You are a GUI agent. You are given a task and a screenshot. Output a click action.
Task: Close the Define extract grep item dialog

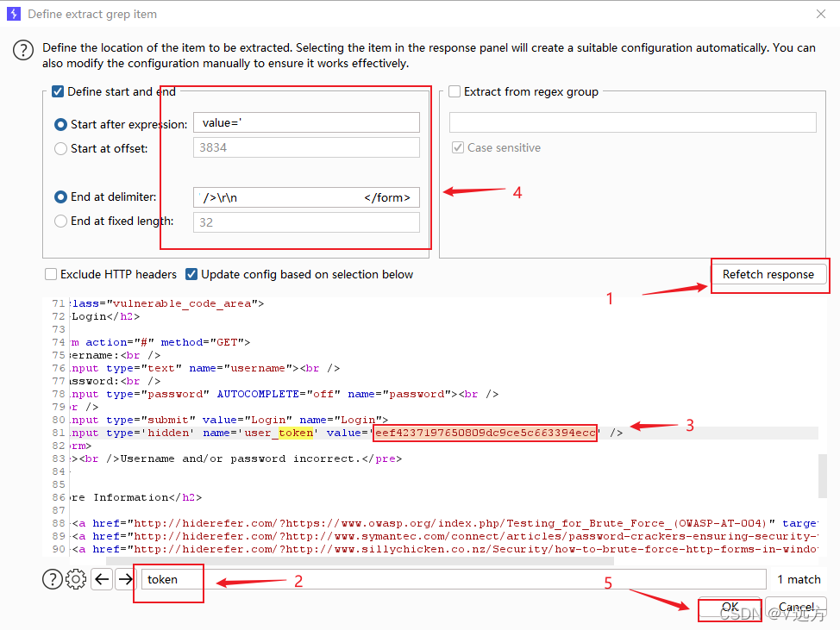point(821,14)
